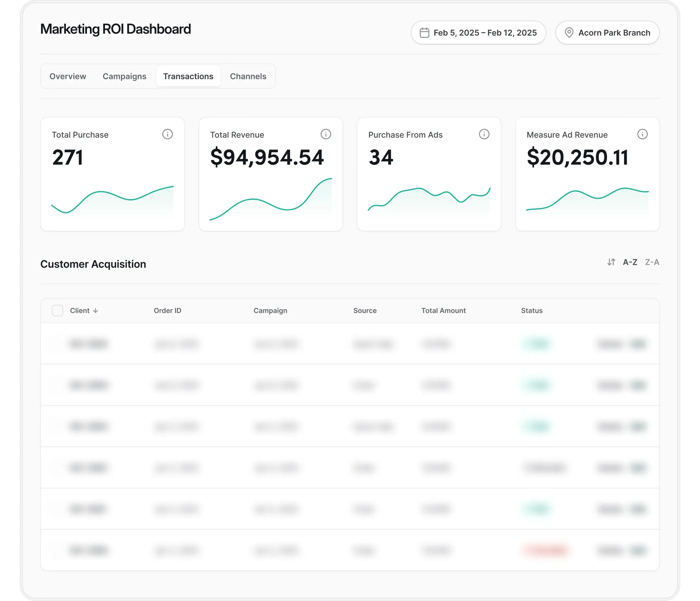Switch to the Campaigns tab
The width and height of the screenshot is (700, 601).
(x=124, y=76)
